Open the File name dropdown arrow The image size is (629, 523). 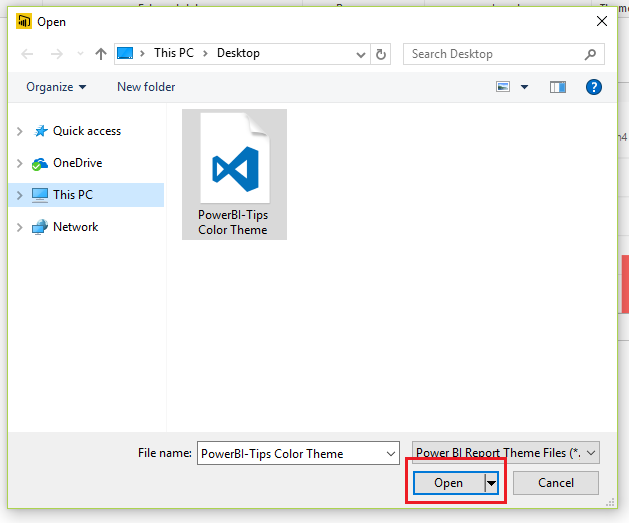coord(391,454)
